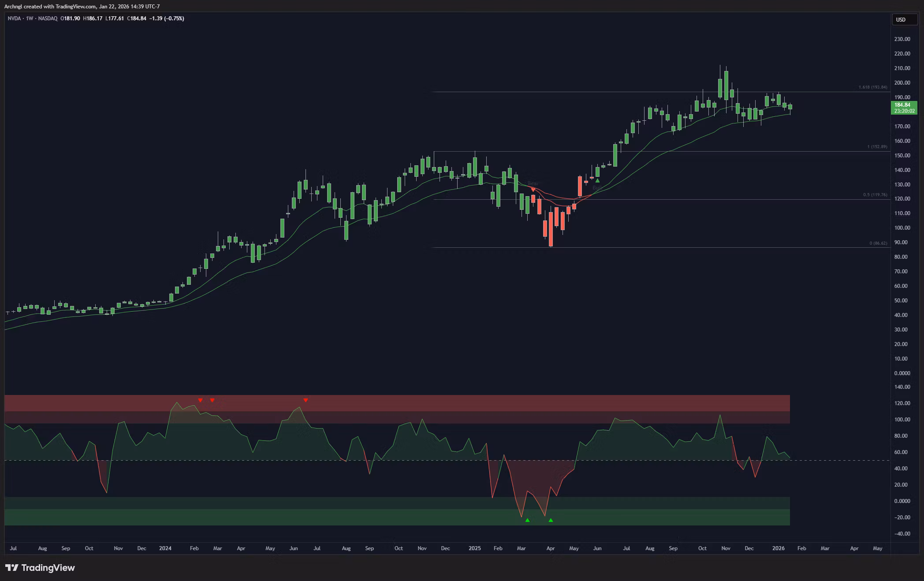Click the 50.00 price axis label
Screen dimensions: 924x581
coord(901,301)
